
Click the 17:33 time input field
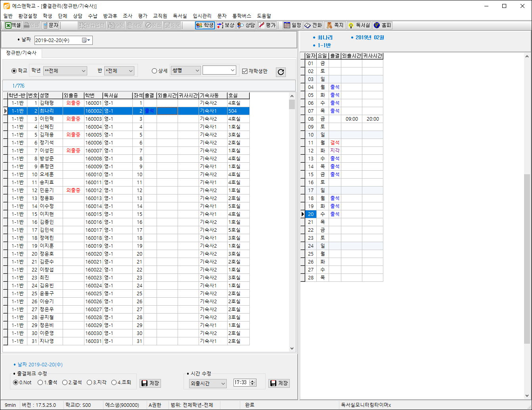tap(241, 383)
